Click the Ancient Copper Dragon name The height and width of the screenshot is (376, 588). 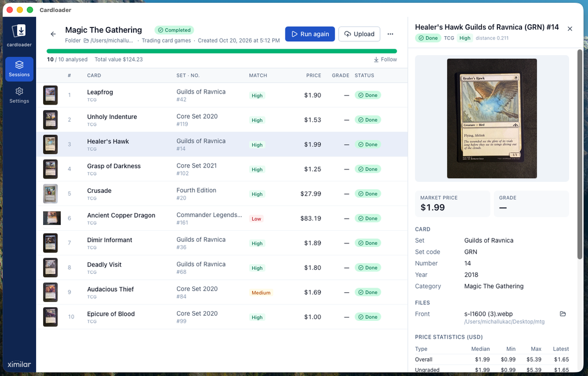coord(121,215)
